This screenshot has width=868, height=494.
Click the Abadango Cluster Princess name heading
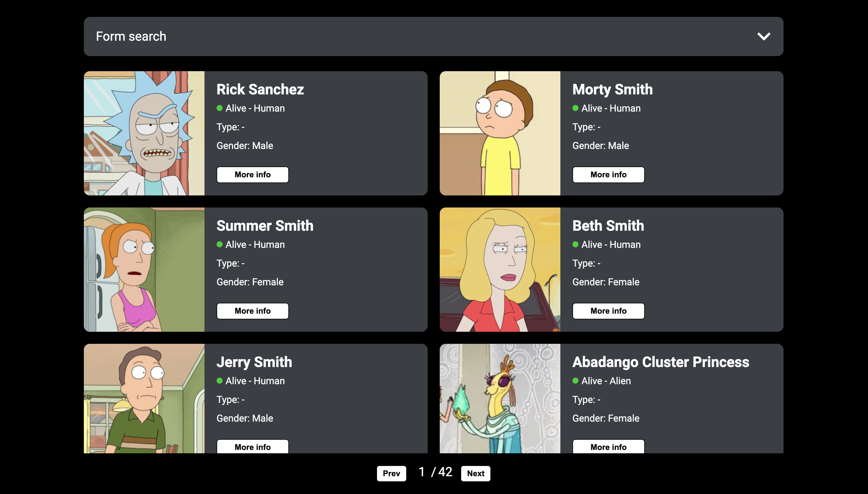click(661, 363)
